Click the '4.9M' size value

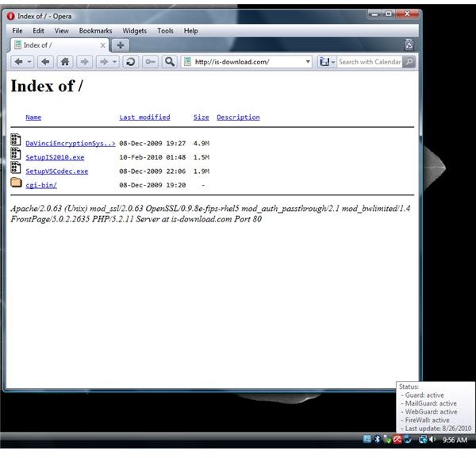202,144
